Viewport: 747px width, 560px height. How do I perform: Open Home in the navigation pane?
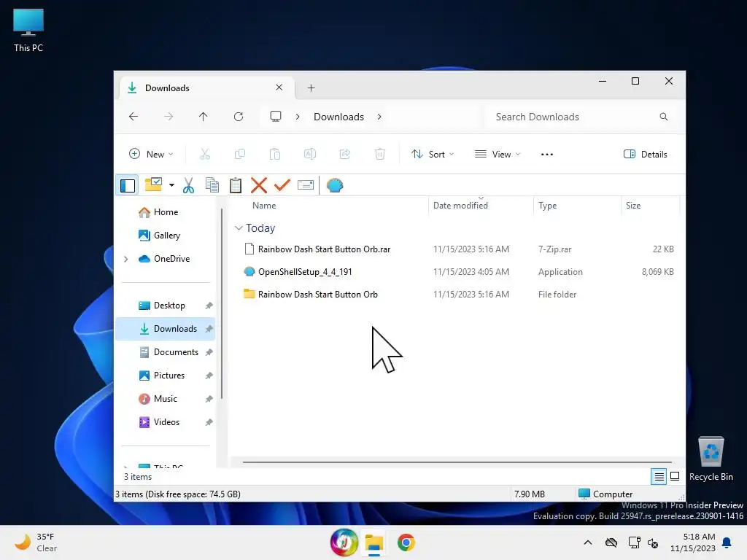point(166,212)
